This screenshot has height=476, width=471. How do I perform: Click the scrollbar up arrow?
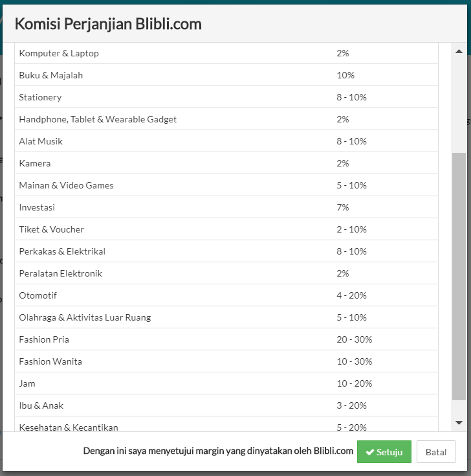click(x=459, y=52)
